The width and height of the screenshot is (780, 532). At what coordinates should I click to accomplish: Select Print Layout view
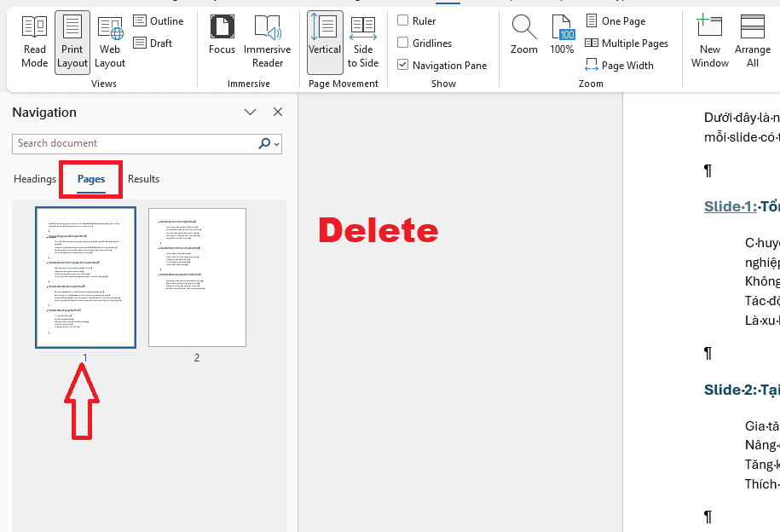point(72,43)
